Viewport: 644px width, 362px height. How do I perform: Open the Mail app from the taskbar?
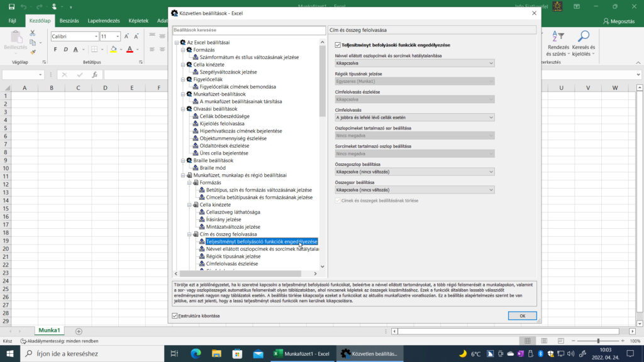(x=258, y=353)
